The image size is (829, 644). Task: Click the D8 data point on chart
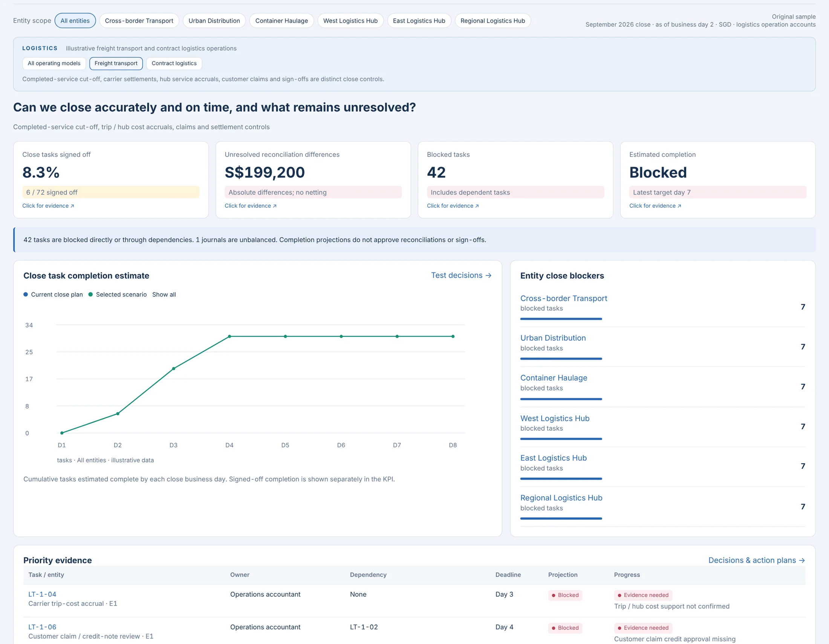(453, 336)
